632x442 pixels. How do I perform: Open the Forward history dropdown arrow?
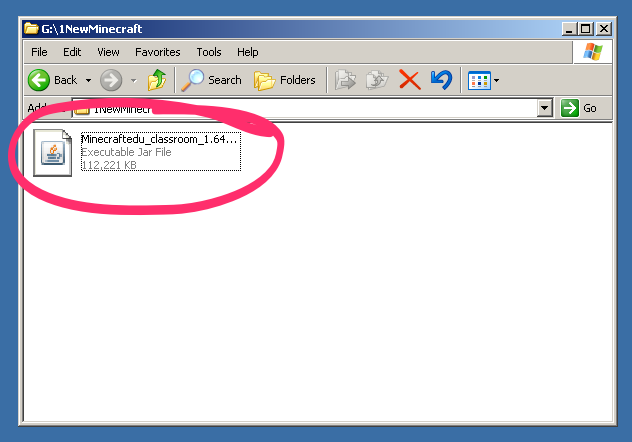click(x=133, y=80)
